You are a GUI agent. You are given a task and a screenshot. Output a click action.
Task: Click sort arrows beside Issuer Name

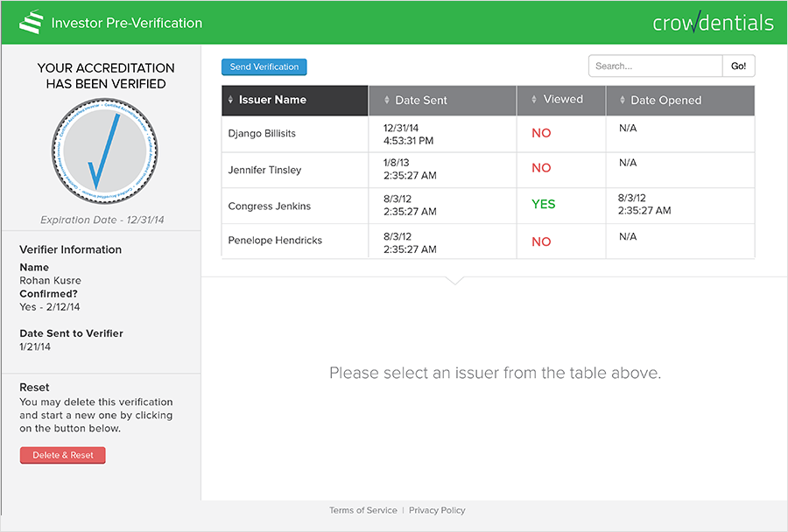(x=231, y=101)
